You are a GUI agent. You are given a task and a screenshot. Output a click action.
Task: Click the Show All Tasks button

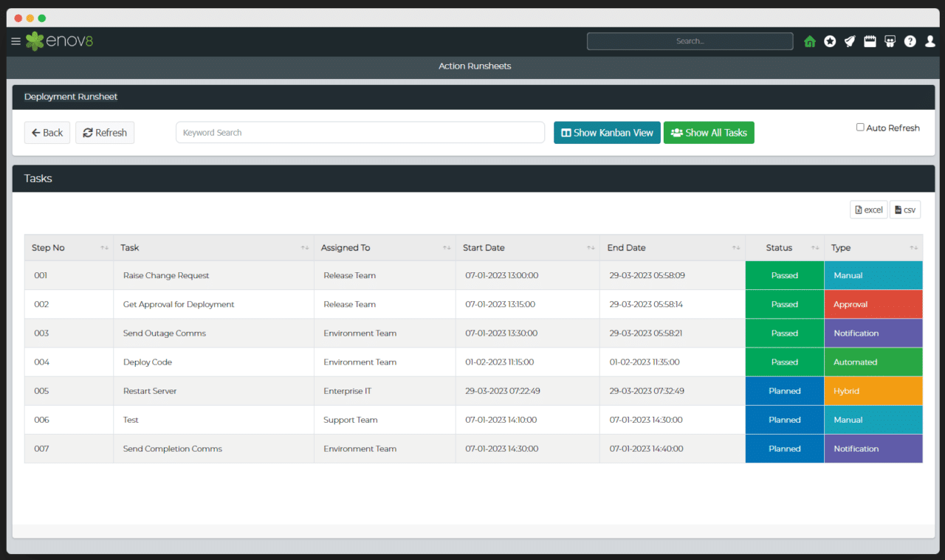(709, 133)
